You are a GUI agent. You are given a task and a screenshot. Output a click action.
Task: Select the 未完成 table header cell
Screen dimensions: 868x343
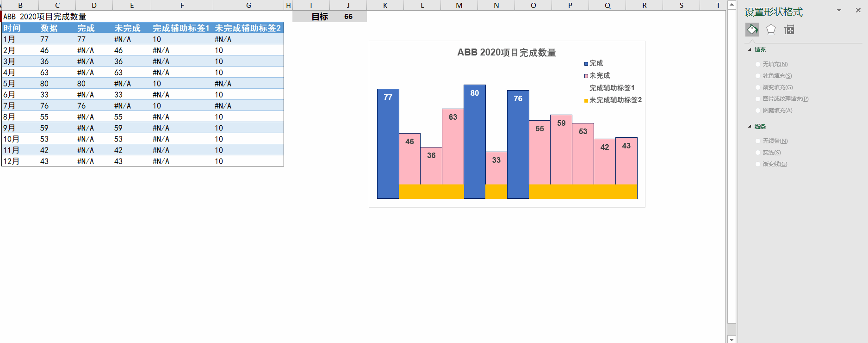[x=132, y=28]
